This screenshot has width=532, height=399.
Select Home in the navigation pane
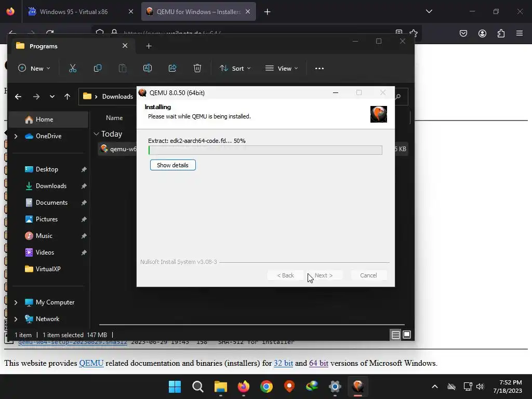pyautogui.click(x=48, y=119)
